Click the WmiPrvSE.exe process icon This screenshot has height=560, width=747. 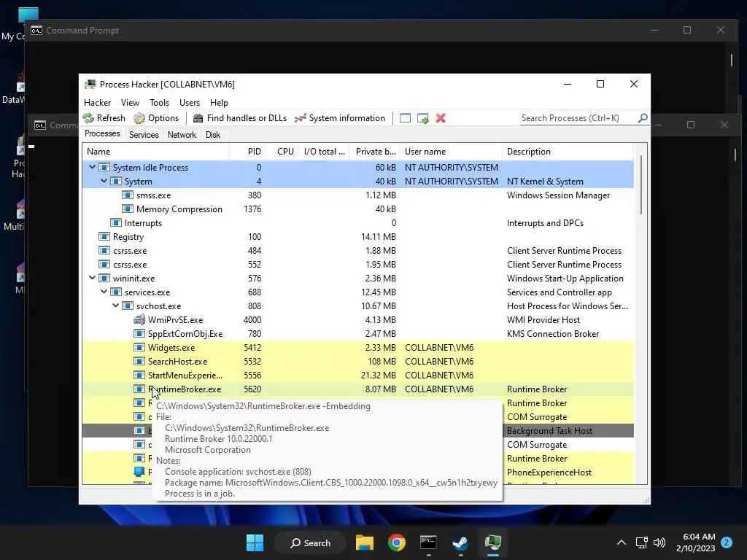139,320
